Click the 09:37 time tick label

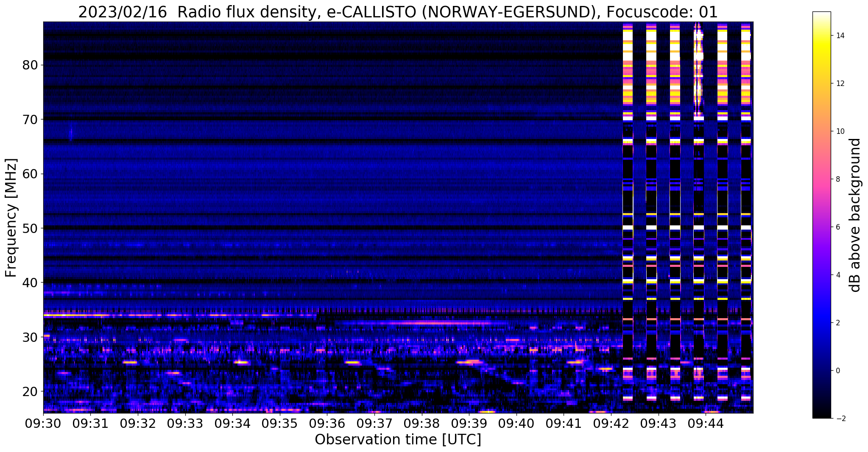click(374, 424)
